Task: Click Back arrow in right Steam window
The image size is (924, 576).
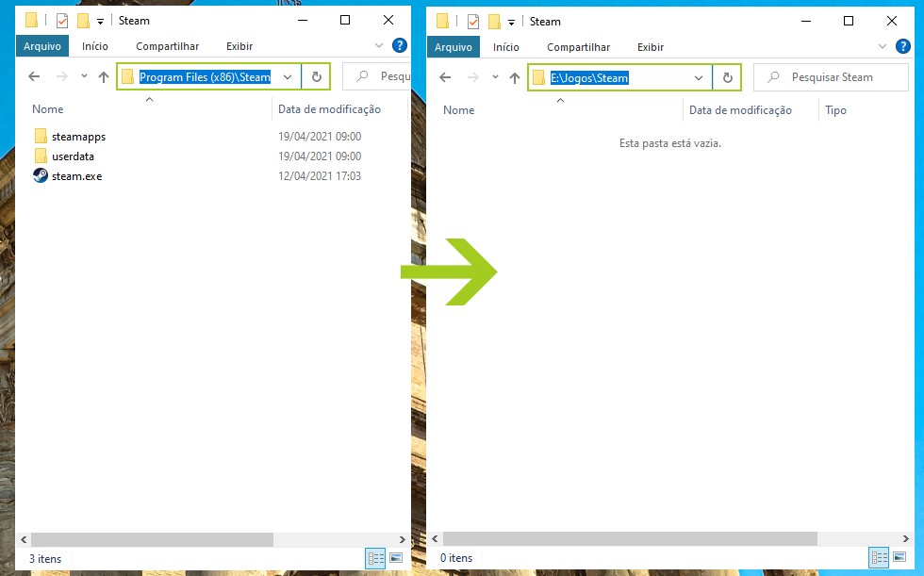Action: point(445,77)
